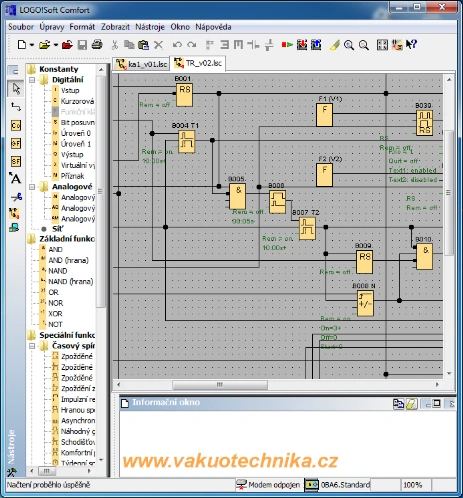Select the Constants Co tool

[16, 125]
